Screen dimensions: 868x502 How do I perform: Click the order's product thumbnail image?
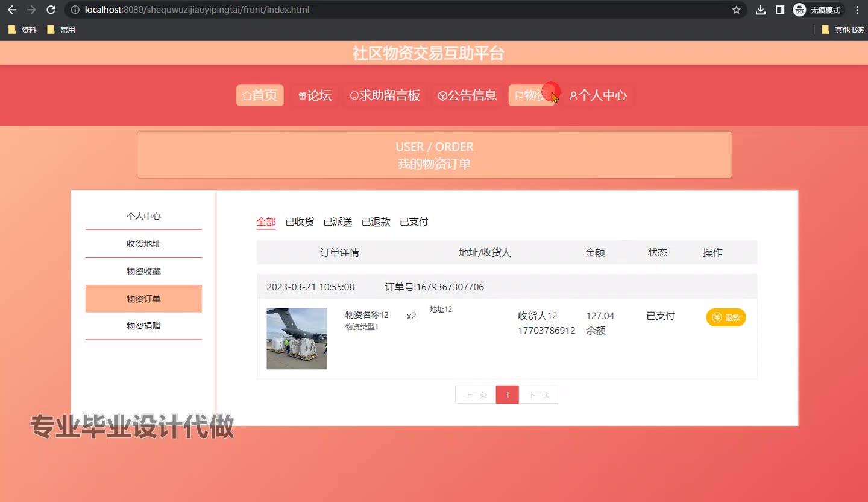pos(297,338)
